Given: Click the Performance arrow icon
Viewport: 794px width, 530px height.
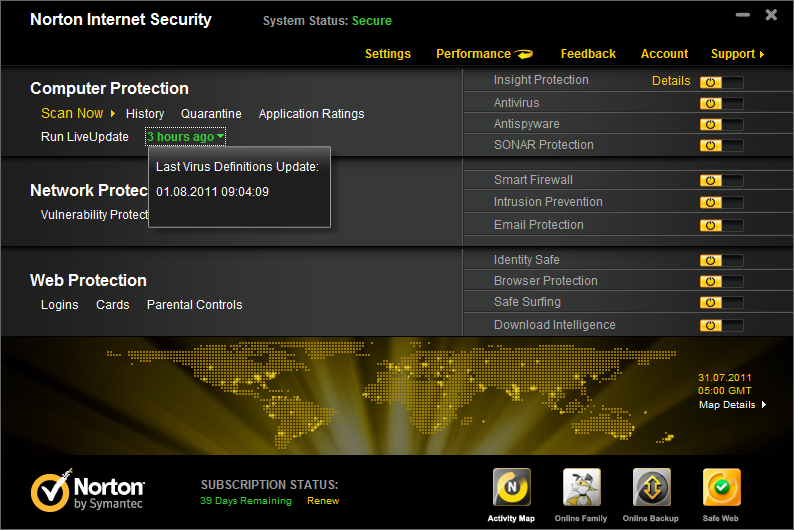Looking at the screenshot, I should (525, 54).
